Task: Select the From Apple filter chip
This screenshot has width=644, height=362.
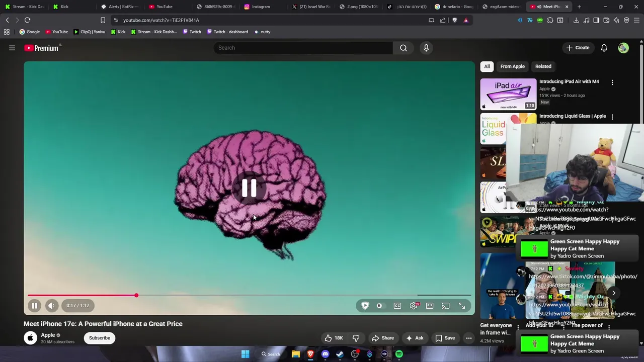Action: (x=512, y=66)
